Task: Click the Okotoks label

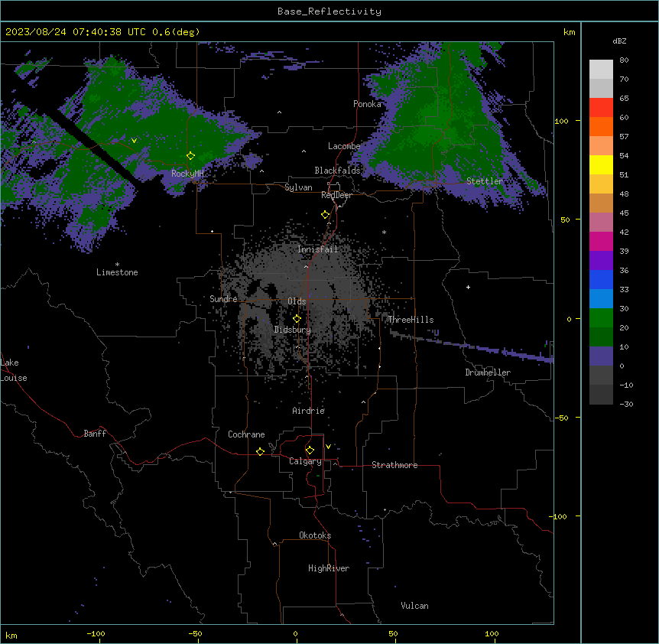Action: [315, 535]
